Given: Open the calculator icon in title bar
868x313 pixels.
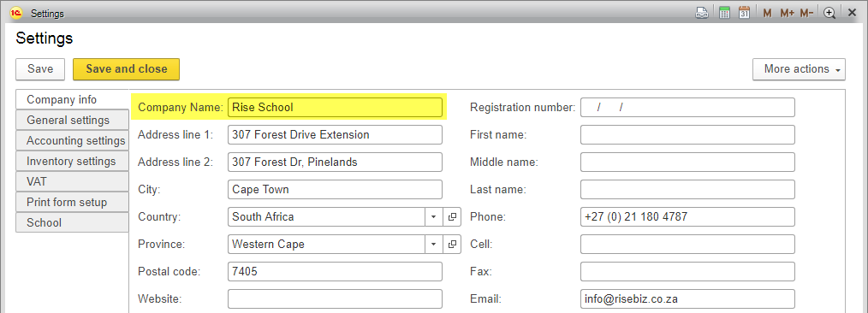Looking at the screenshot, I should [x=724, y=14].
